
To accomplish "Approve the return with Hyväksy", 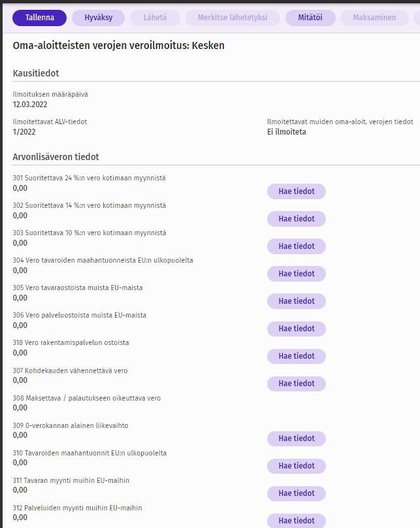I will tap(98, 18).
